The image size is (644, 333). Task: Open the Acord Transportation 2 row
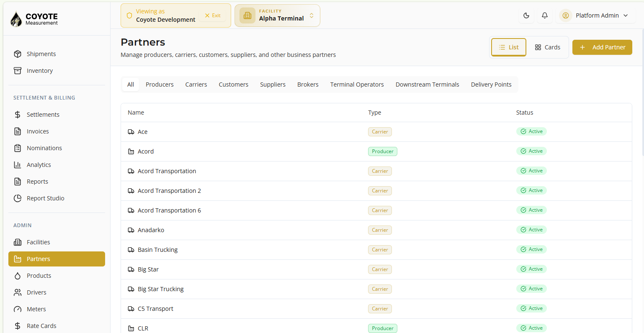(376, 191)
